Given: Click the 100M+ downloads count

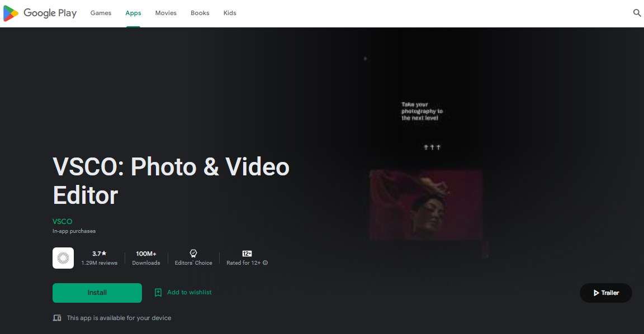Looking at the screenshot, I should pos(146,254).
